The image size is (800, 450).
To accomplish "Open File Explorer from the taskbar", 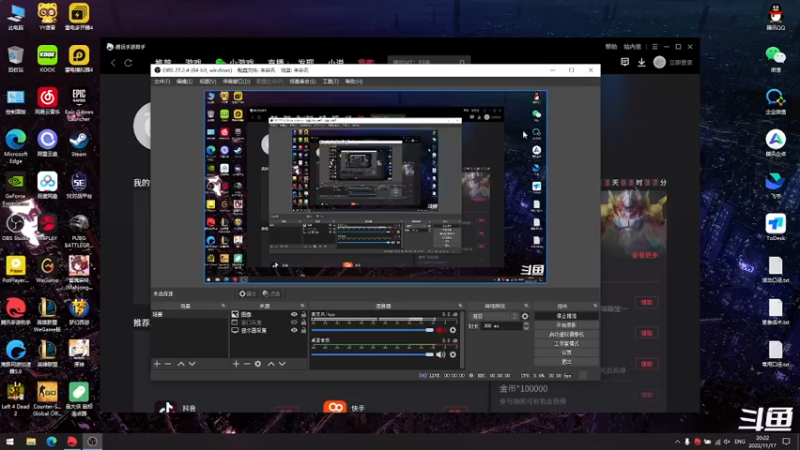I will pyautogui.click(x=31, y=441).
